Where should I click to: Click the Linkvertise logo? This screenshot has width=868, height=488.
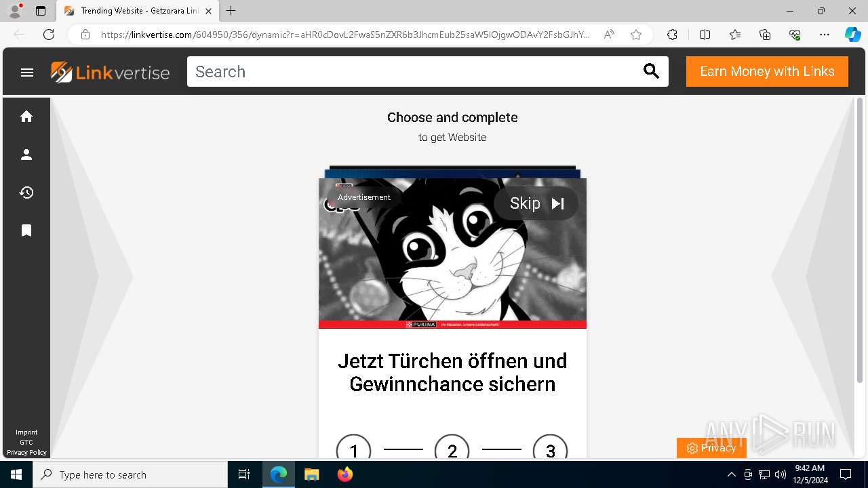pos(110,72)
